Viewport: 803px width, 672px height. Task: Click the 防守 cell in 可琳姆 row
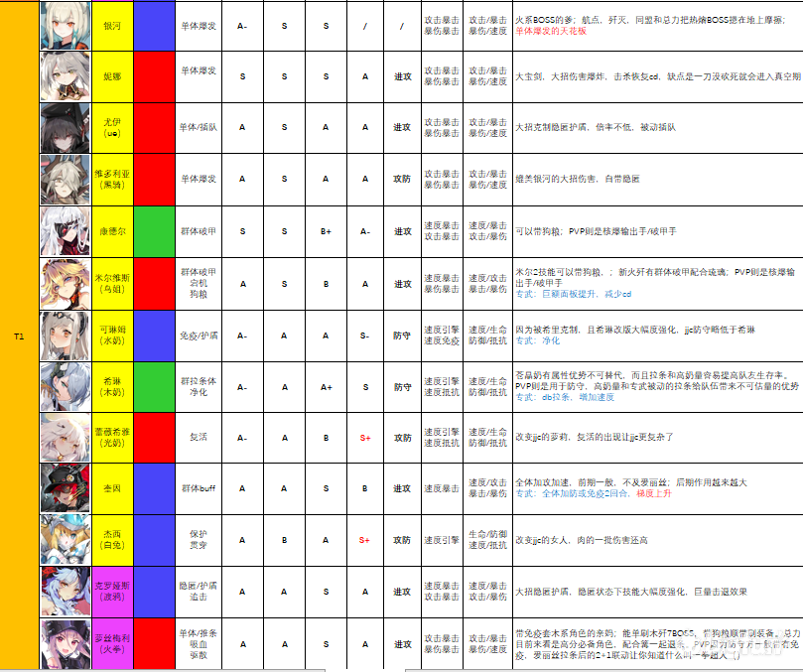[402, 336]
